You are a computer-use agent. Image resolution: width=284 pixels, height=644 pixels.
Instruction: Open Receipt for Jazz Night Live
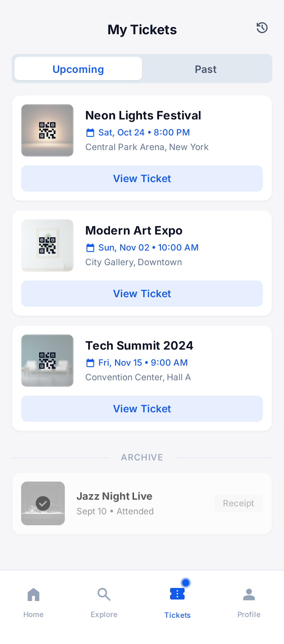[238, 503]
